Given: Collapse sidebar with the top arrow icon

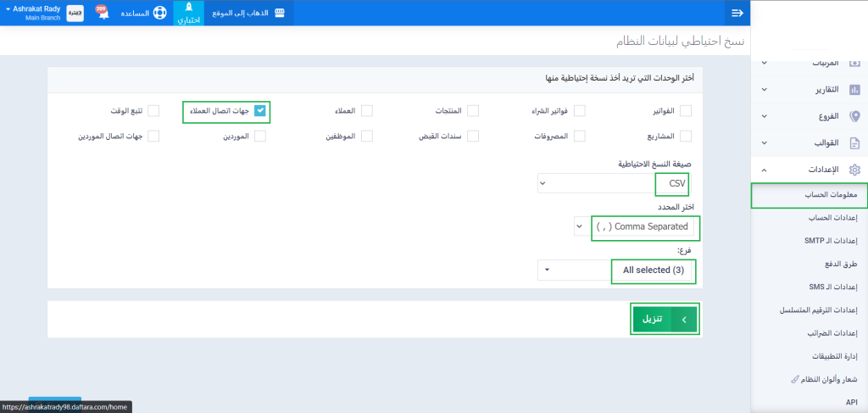Looking at the screenshot, I should click(x=737, y=13).
